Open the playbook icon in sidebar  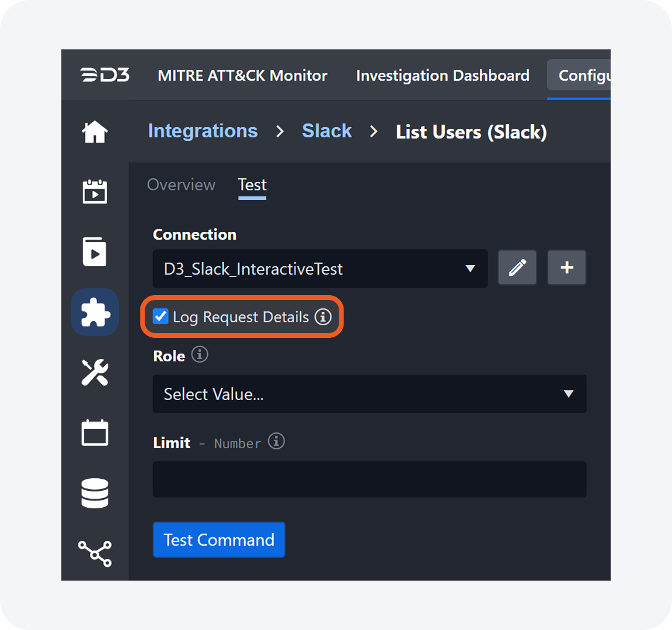click(x=95, y=252)
